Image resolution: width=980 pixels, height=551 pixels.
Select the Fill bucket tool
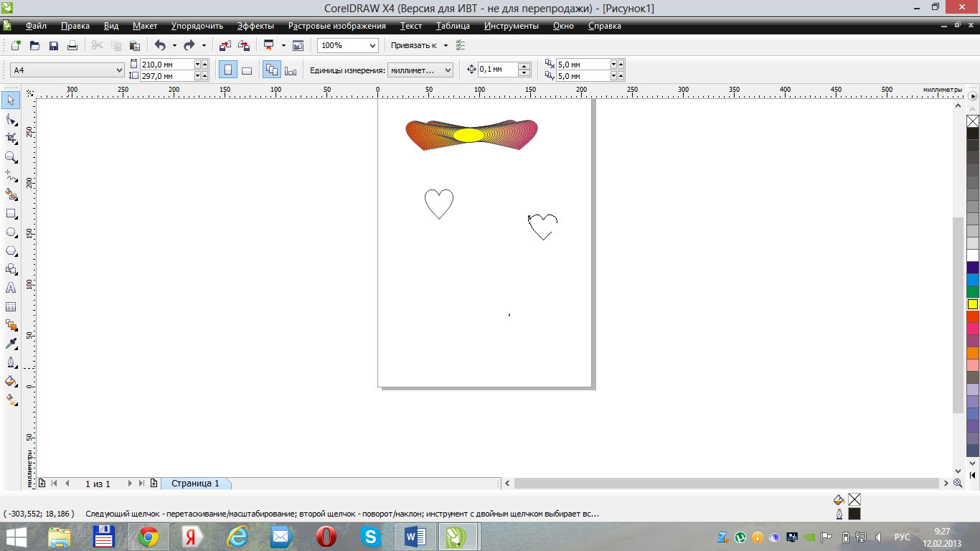coord(11,381)
